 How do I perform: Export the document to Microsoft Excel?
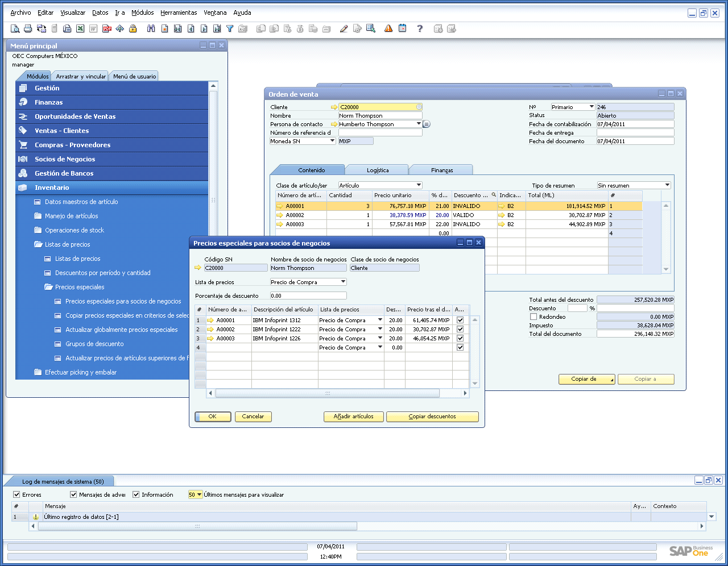pyautogui.click(x=80, y=28)
